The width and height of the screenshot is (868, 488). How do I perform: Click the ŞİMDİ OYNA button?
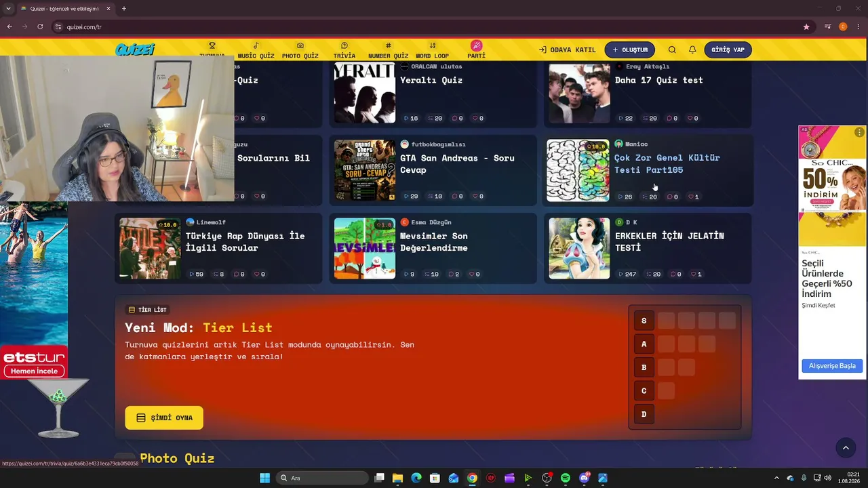pos(164,418)
